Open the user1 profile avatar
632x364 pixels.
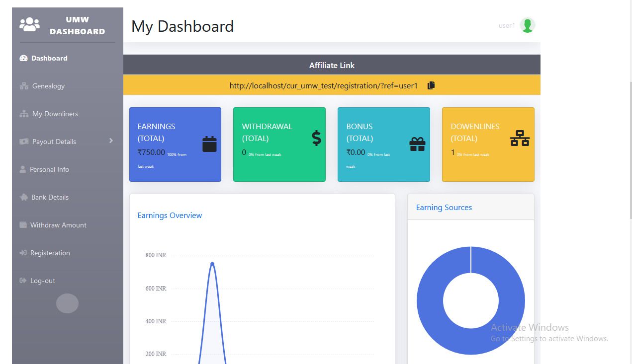tap(528, 25)
